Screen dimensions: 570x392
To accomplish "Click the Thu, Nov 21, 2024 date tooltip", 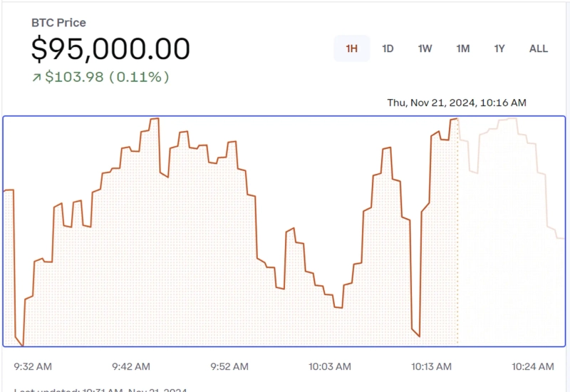I will (x=457, y=103).
